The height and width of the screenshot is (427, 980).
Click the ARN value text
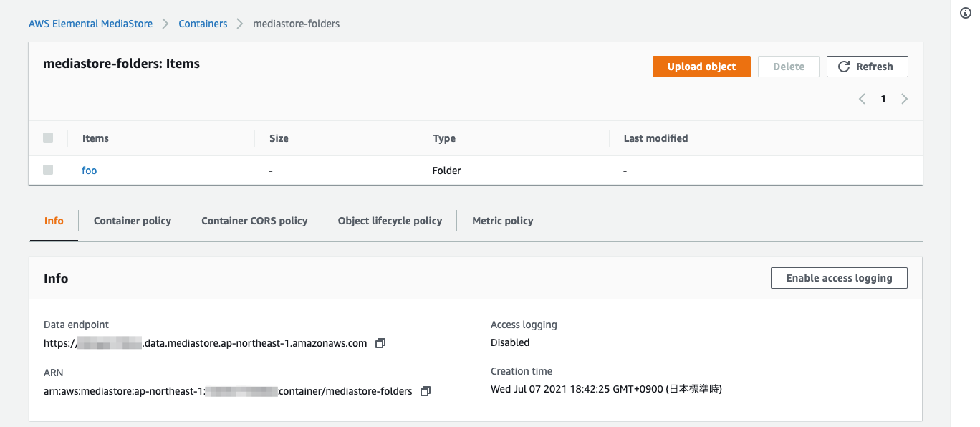pos(228,391)
